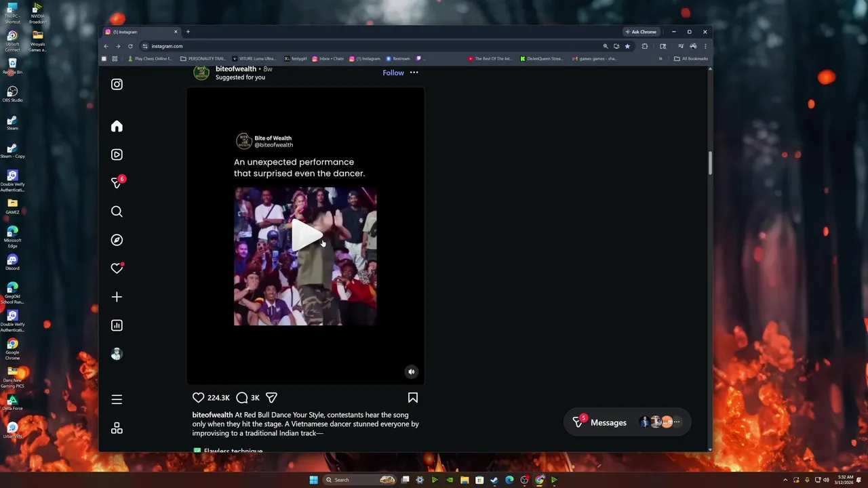Open the biteofwealth profile name in header
Viewport: 868px width, 488px height.
(236, 69)
